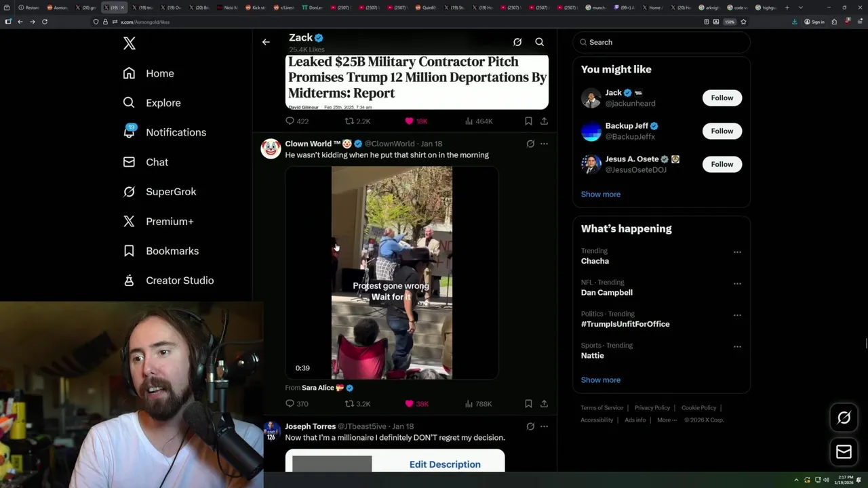Share the deportations article post
The width and height of the screenshot is (868, 488).
click(x=544, y=121)
